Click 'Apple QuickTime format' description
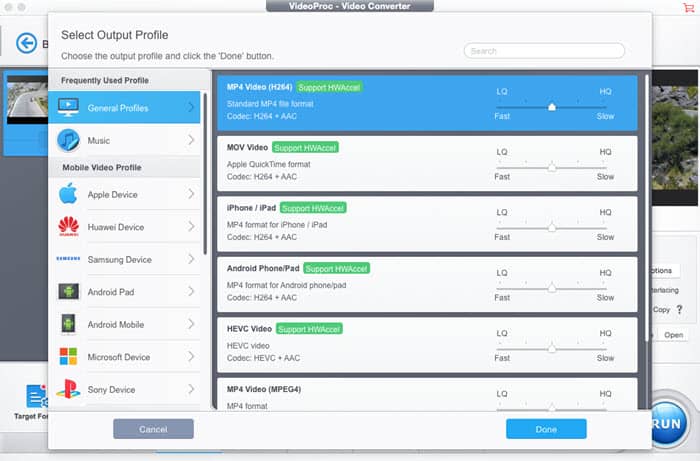Viewport: 700px width, 461px height. (268, 164)
